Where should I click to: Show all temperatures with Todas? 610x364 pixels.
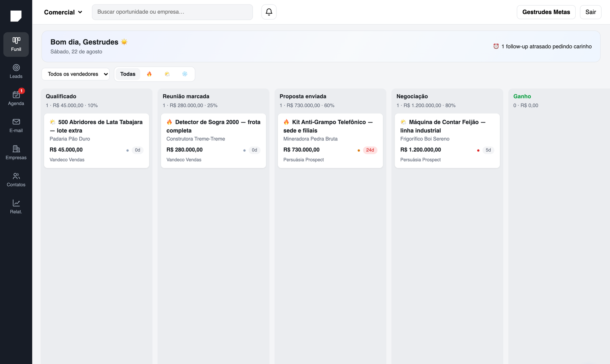[128, 74]
